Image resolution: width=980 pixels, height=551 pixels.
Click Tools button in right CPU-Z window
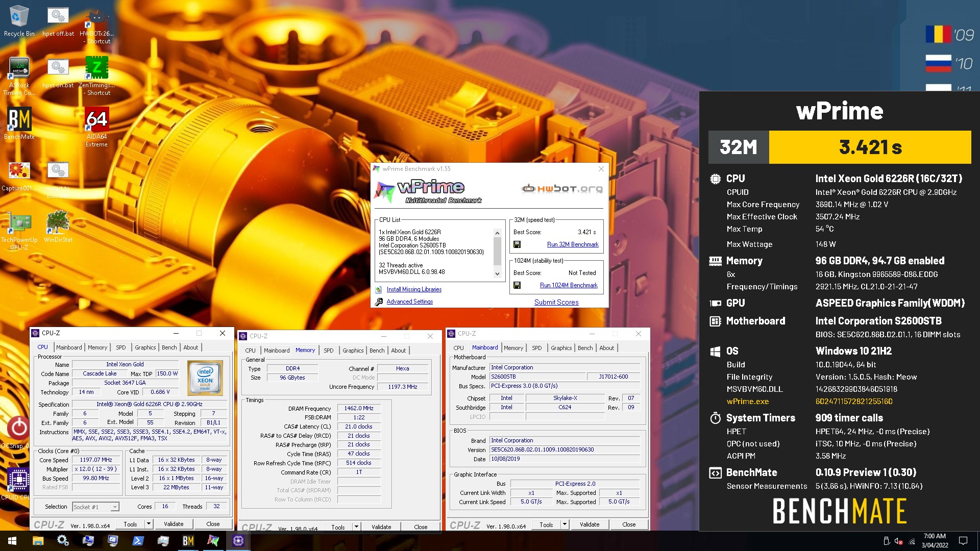point(547,524)
